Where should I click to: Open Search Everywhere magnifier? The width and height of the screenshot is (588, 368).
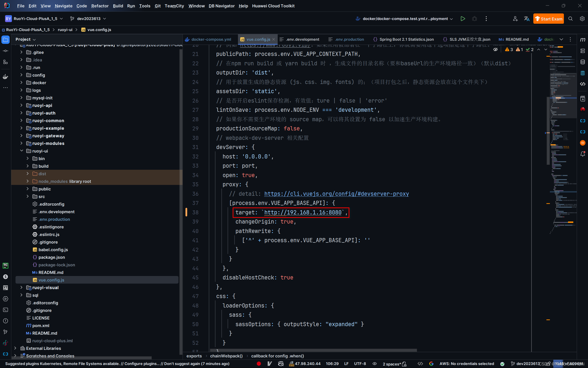pyautogui.click(x=571, y=19)
